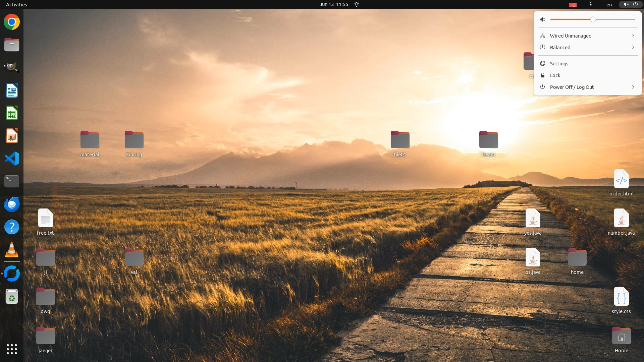This screenshot has width=644, height=362.
Task: Toggle notifications bell next to clock
Action: [357, 4]
